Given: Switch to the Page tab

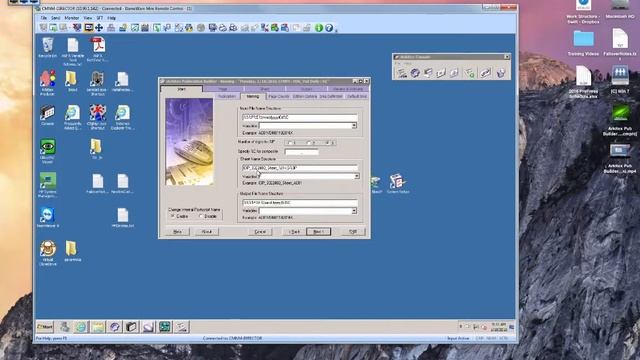Looking at the screenshot, I should (x=223, y=89).
